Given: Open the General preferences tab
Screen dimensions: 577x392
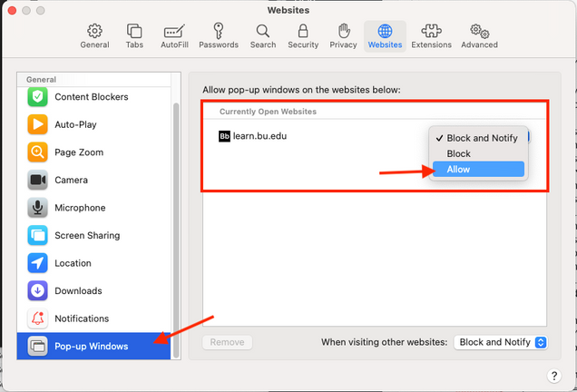Looking at the screenshot, I should tap(94, 36).
